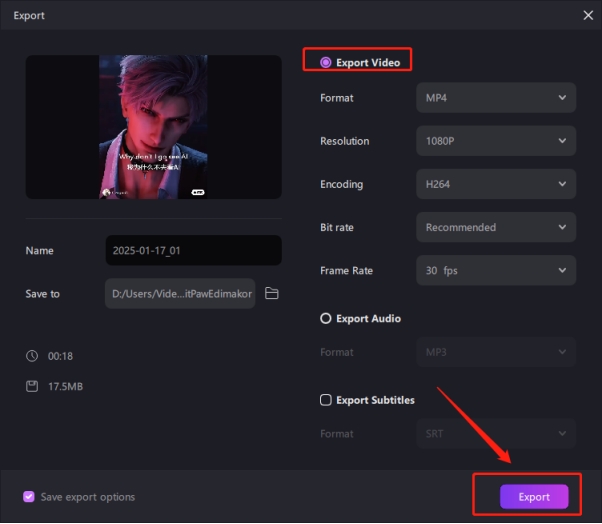Open the SRT subtitle format dropdown
Screen dimensions: 602x524
pos(496,434)
